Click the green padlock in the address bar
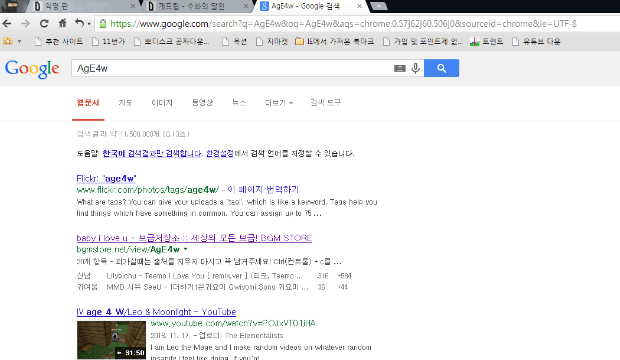The width and height of the screenshot is (620, 360). click(103, 24)
